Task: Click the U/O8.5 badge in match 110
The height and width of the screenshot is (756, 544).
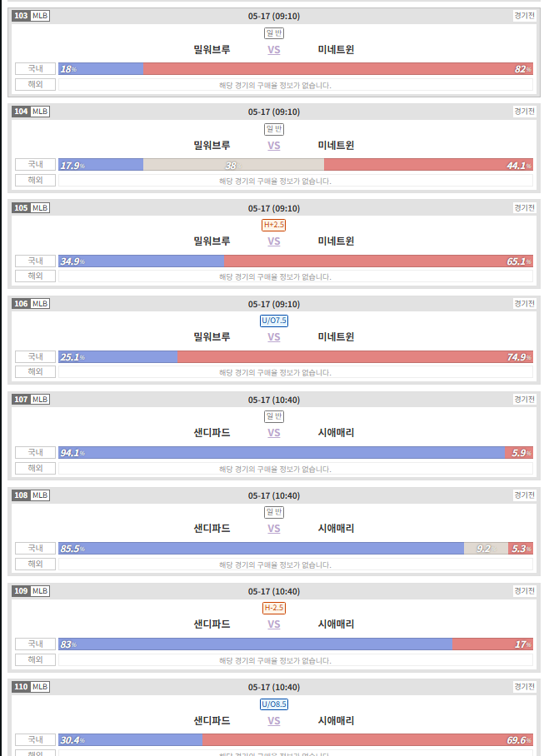Action: pos(274,704)
